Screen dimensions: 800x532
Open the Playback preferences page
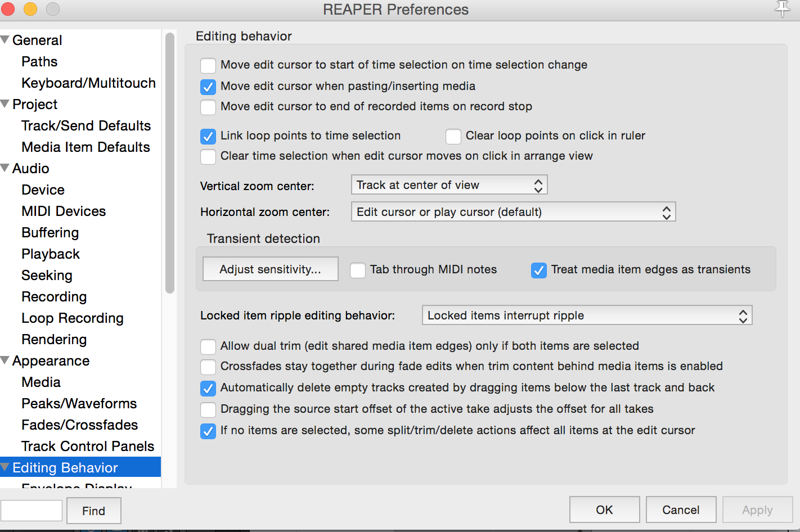coord(51,254)
